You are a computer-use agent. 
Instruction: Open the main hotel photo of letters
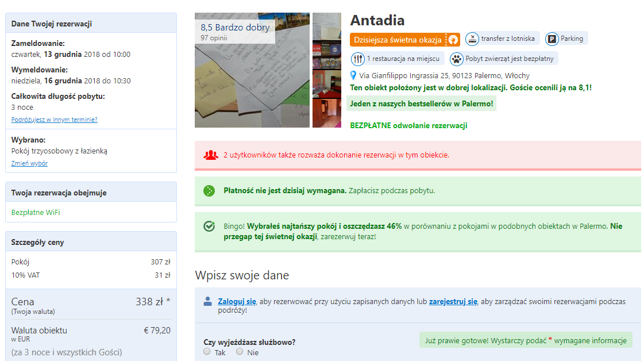252,70
